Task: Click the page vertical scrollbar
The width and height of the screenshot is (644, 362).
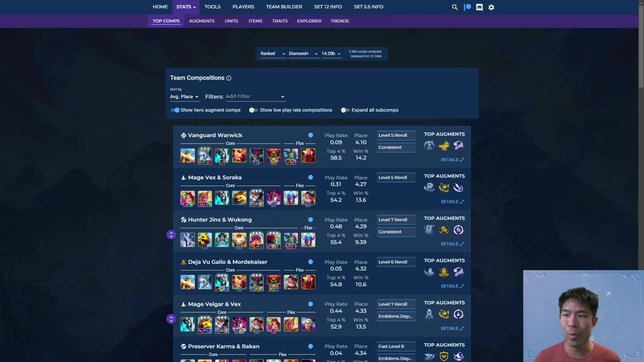Action: pos(641,47)
